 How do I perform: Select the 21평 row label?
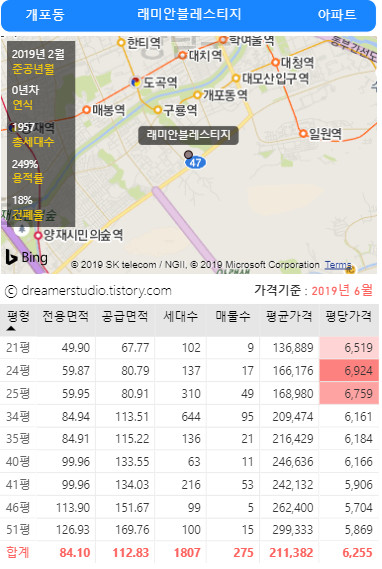tap(18, 348)
